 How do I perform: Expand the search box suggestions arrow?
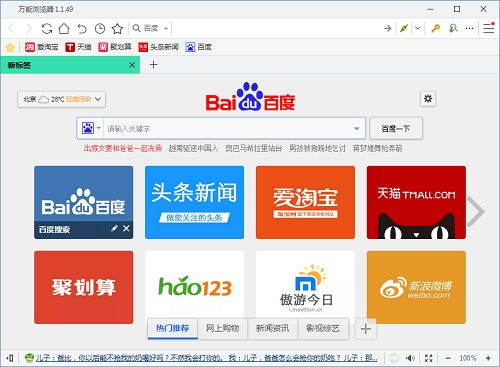tap(356, 129)
